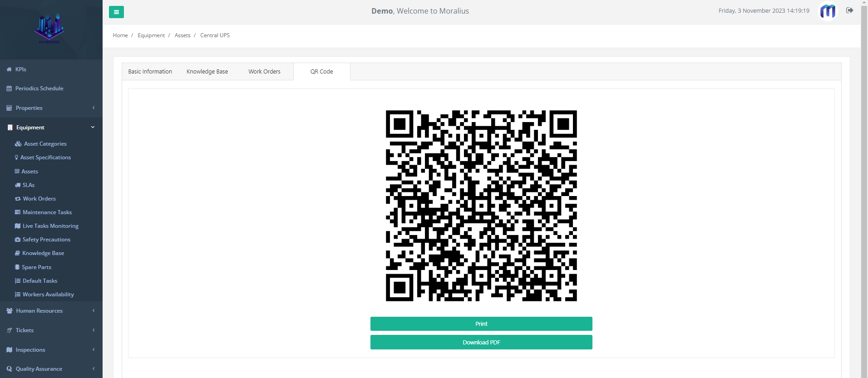Click the KPIs home icon

click(9, 69)
